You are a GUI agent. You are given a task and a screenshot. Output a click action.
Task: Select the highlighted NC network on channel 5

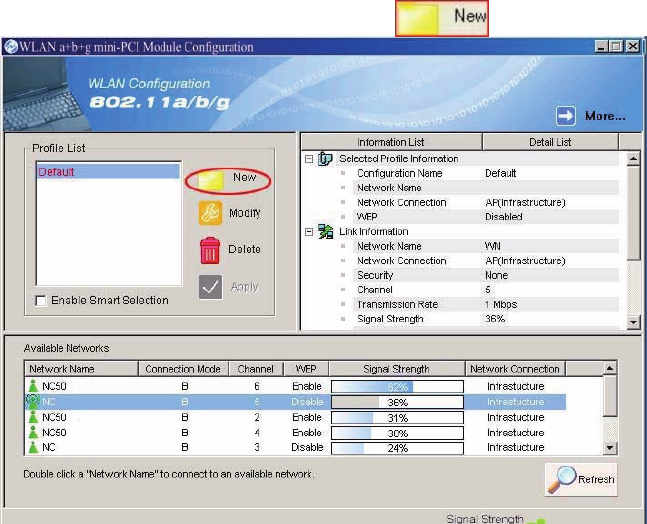coord(295,402)
